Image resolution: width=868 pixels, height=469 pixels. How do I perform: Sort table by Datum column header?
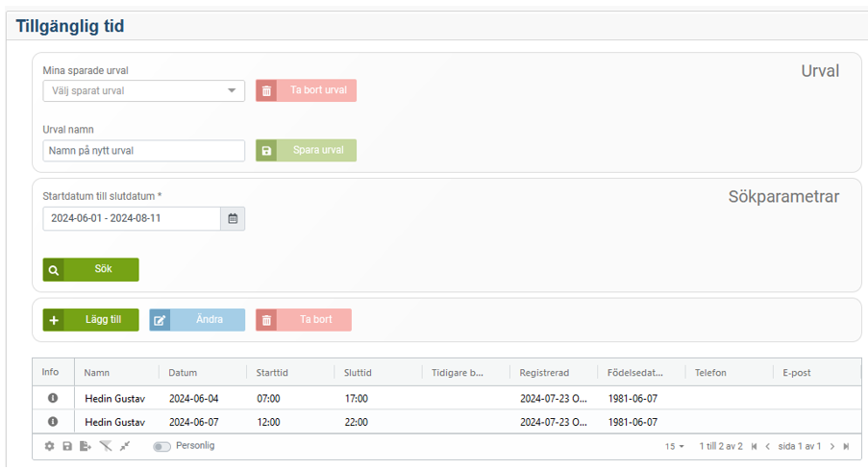[183, 373]
